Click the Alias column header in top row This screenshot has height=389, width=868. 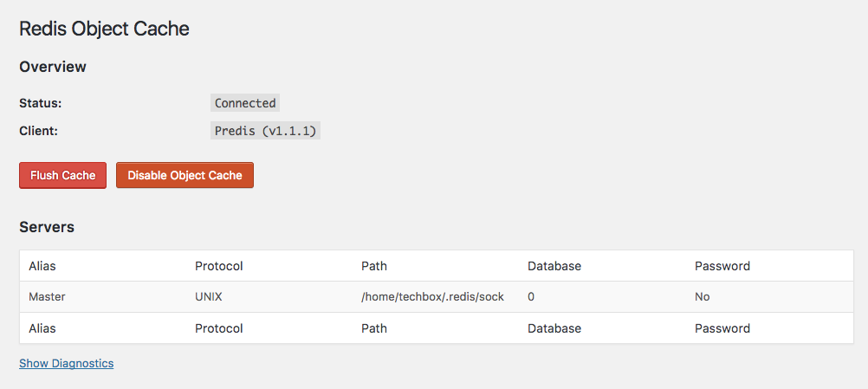tap(42, 265)
